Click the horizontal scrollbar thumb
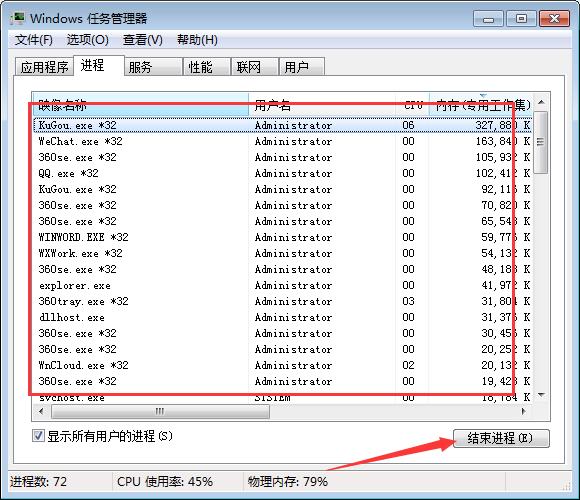 click(160, 411)
